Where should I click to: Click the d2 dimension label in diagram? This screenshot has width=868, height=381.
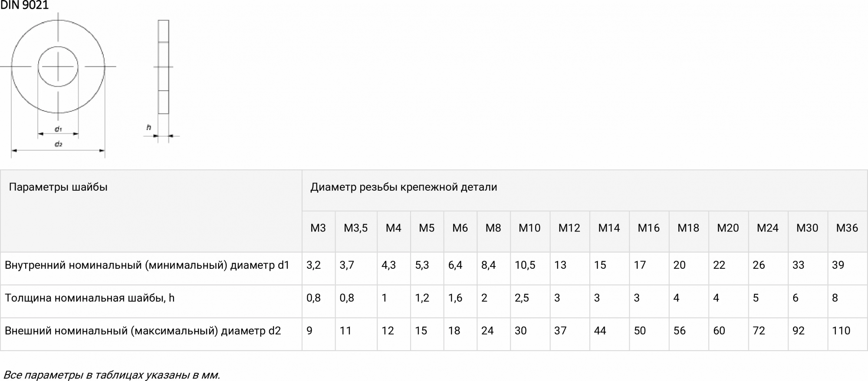(x=58, y=144)
